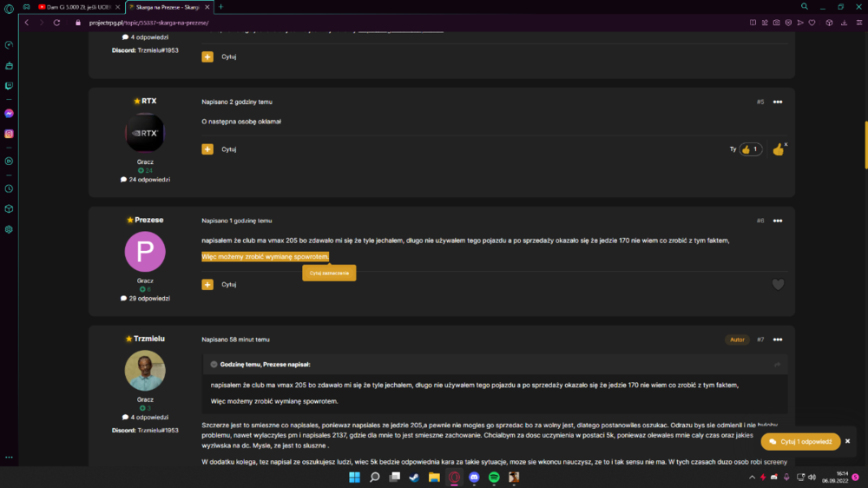Toggle multiquote plus on the top post
This screenshot has height=488, width=868.
(207, 56)
